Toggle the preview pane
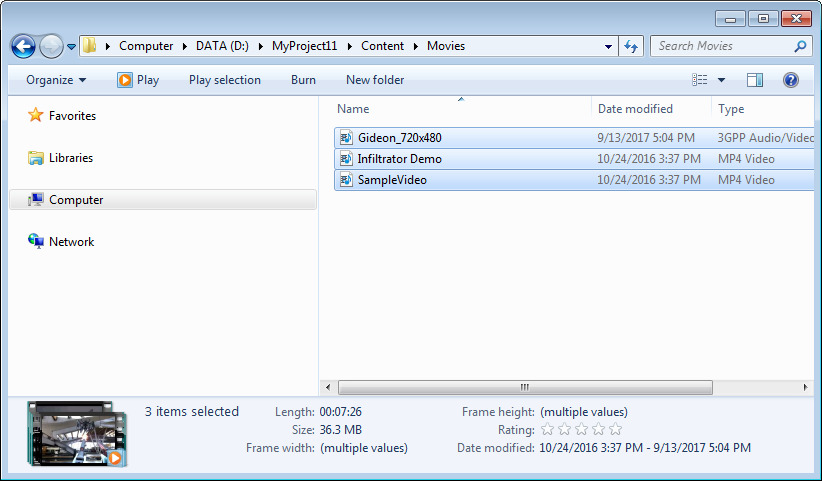Image resolution: width=822 pixels, height=481 pixels. coord(754,80)
